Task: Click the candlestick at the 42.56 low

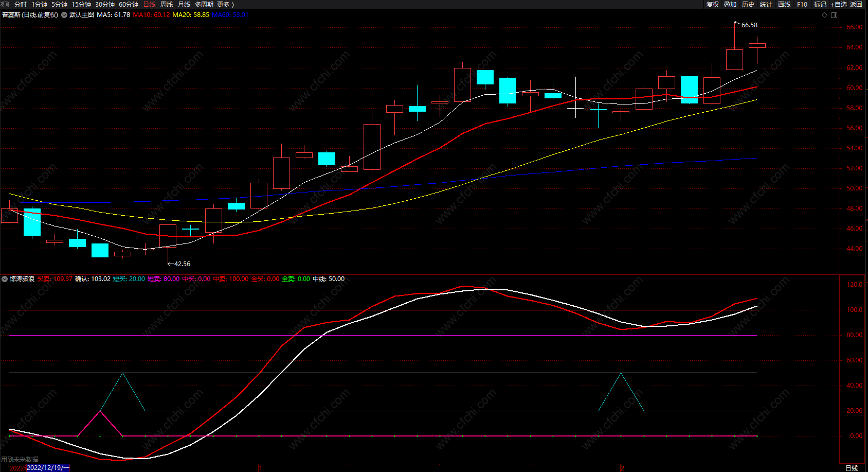Action: click(x=168, y=236)
